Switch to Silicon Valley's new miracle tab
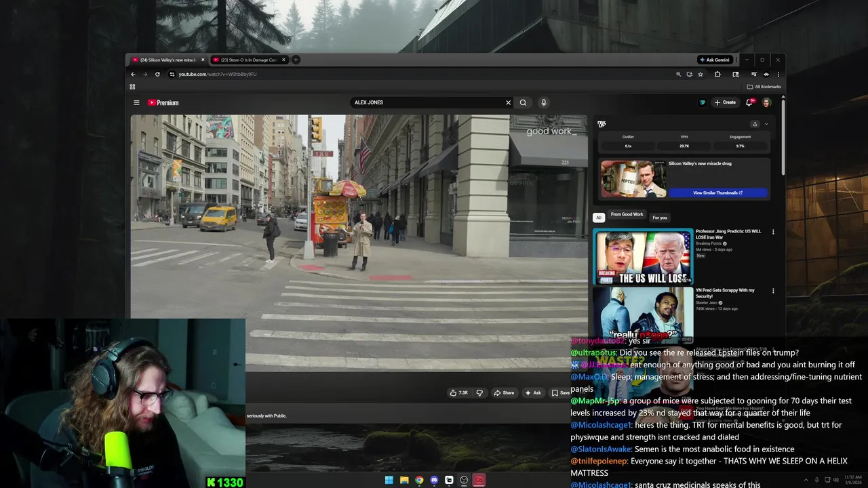The image size is (868, 488). click(x=168, y=60)
